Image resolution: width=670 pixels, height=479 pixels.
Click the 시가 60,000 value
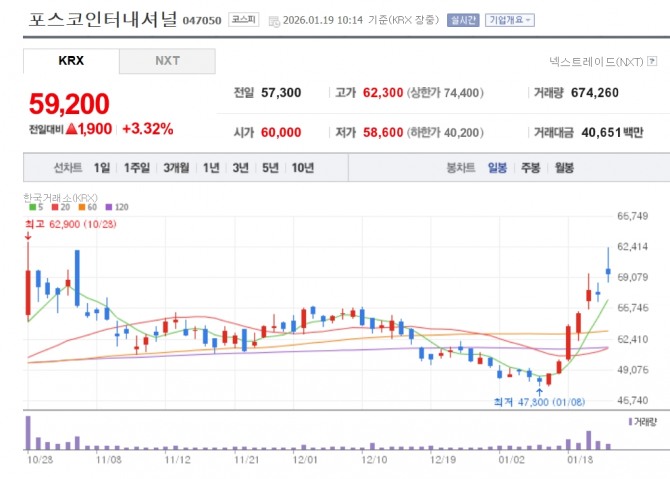tap(281, 132)
